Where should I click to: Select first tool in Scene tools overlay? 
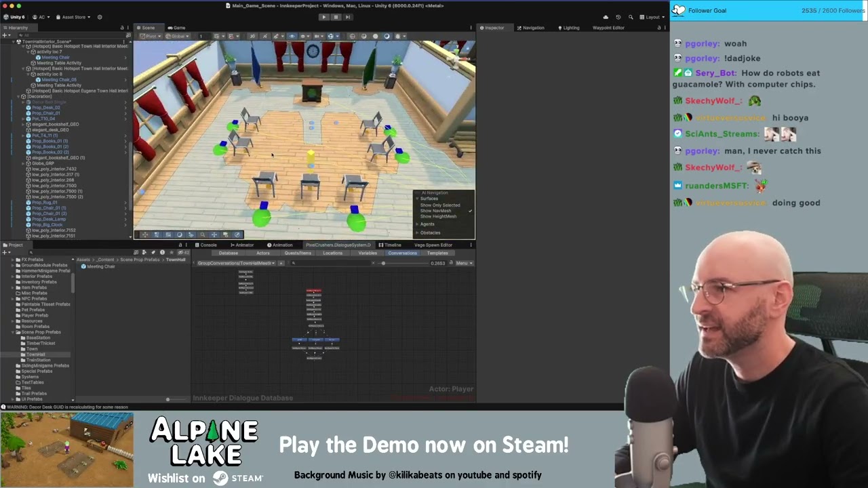click(145, 235)
